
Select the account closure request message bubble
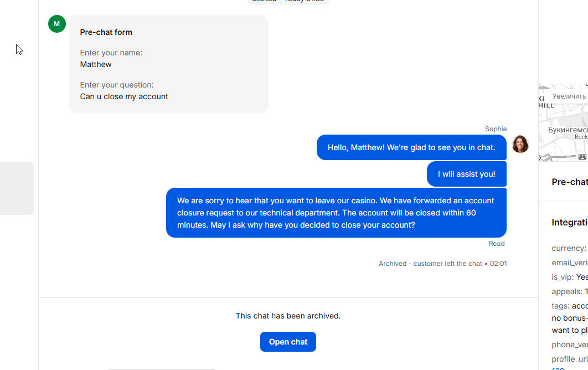pos(336,213)
